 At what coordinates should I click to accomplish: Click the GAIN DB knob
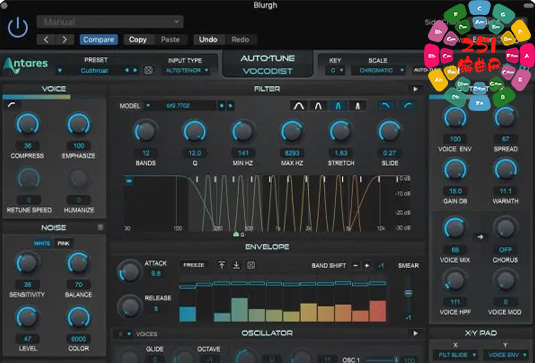click(455, 170)
